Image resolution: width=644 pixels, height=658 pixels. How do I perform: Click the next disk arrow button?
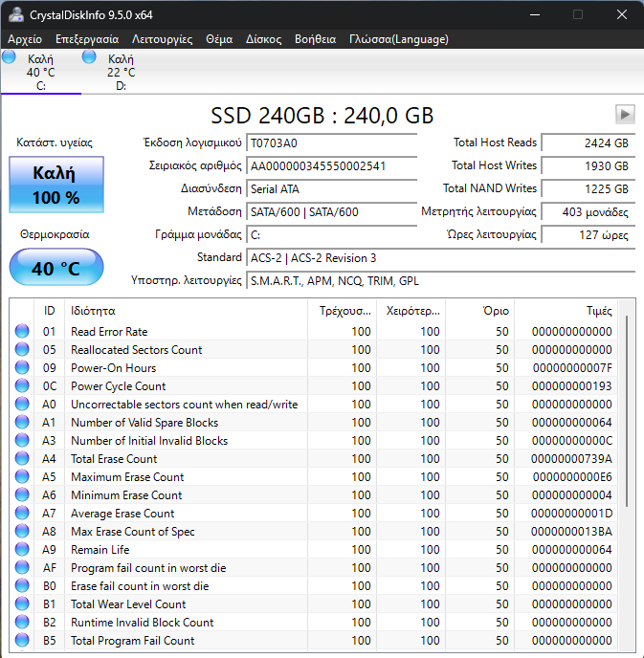tap(625, 114)
